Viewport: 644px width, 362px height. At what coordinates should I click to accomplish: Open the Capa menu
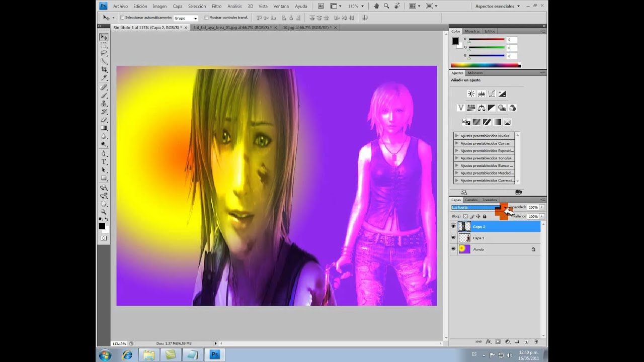178,6
